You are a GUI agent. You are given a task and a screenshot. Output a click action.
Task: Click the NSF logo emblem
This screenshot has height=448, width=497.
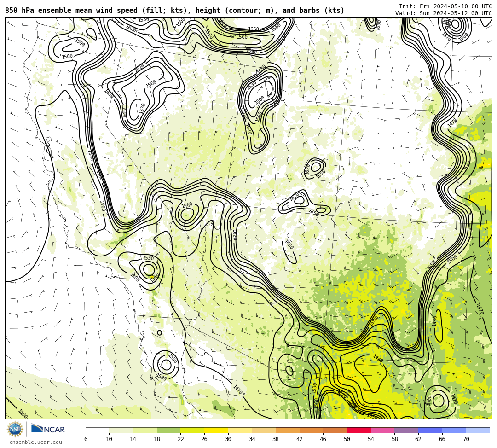(x=15, y=429)
